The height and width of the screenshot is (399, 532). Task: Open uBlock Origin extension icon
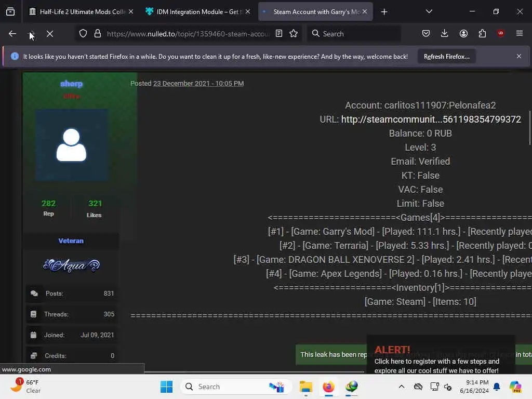pyautogui.click(x=501, y=33)
